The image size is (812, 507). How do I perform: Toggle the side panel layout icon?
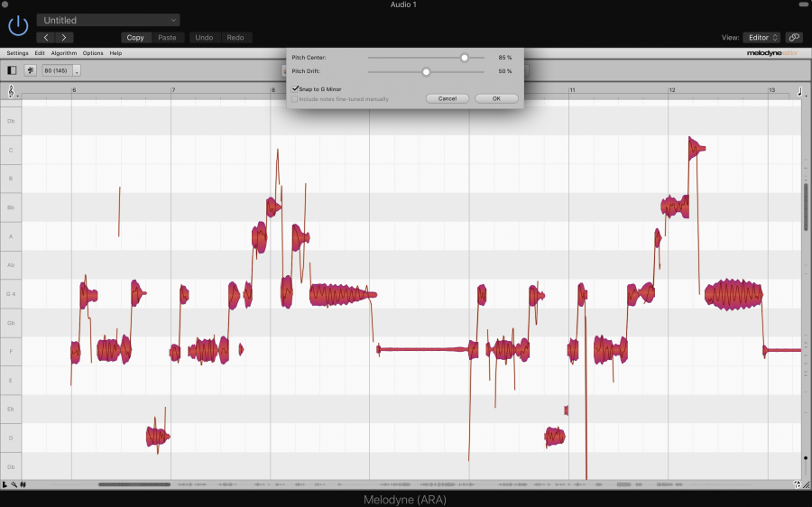12,70
